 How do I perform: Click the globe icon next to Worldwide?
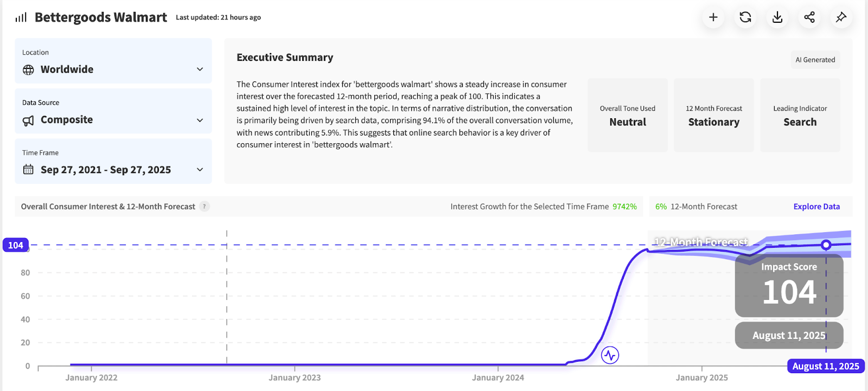pos(28,70)
